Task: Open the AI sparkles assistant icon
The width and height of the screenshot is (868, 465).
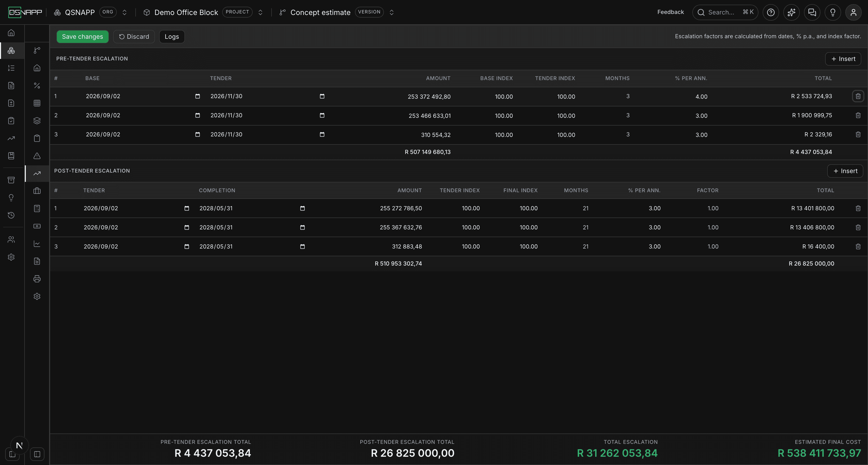Action: point(791,12)
